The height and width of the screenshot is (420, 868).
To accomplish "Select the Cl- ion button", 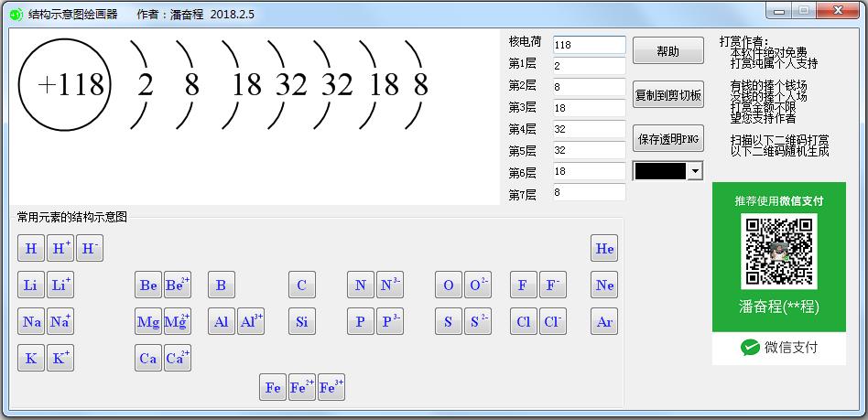I will coord(553,321).
